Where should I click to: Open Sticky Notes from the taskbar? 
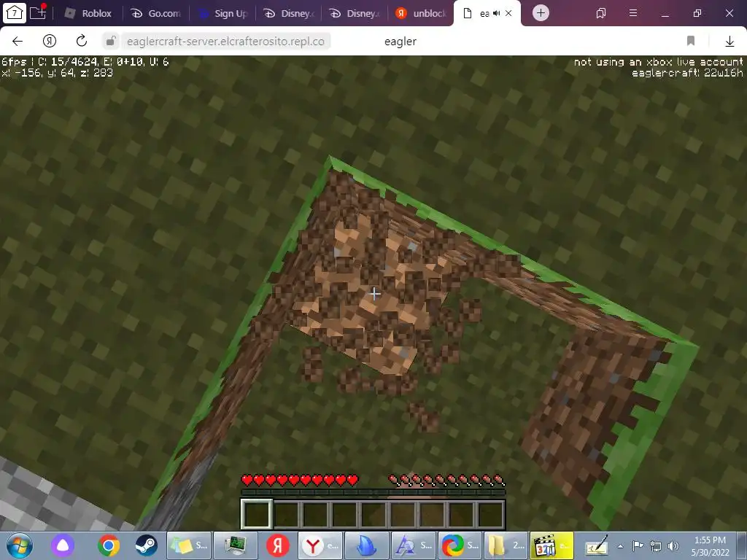tap(189, 545)
